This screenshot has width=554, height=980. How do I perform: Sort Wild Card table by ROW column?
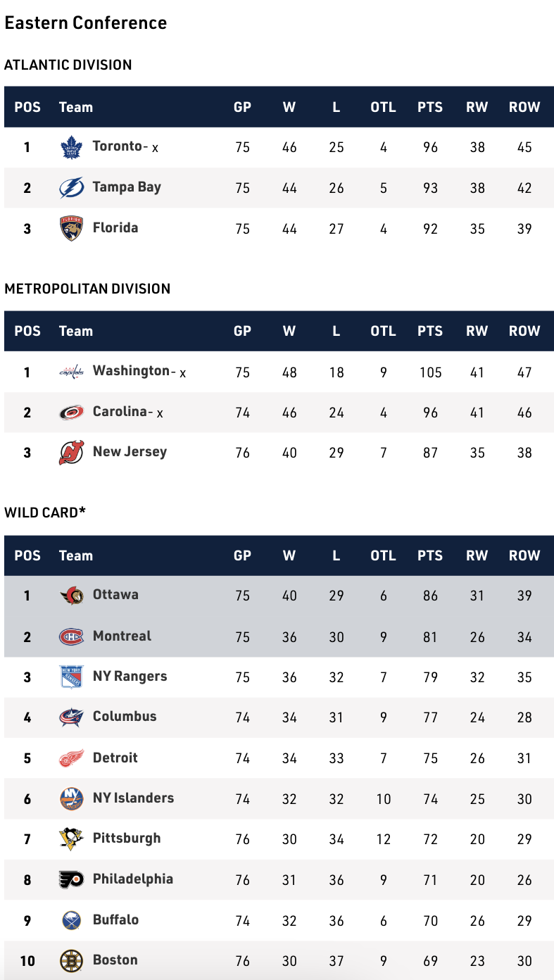tap(524, 555)
